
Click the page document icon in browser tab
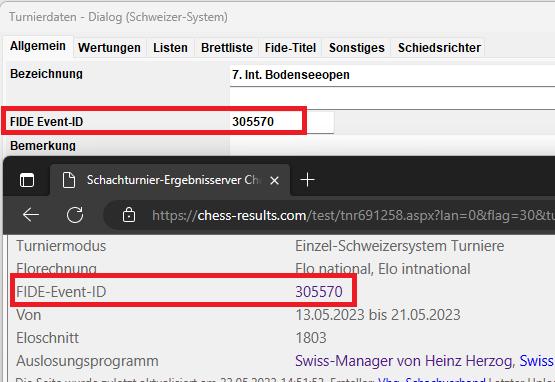coord(69,180)
